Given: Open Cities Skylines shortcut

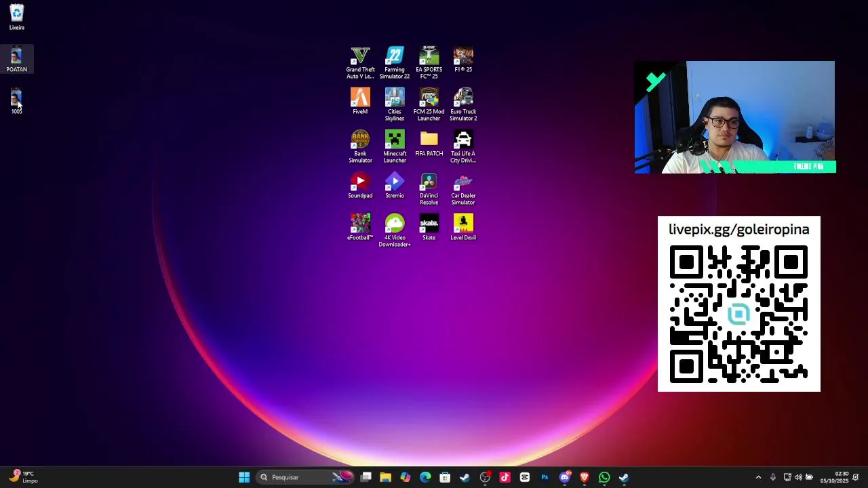Looking at the screenshot, I should [x=395, y=105].
